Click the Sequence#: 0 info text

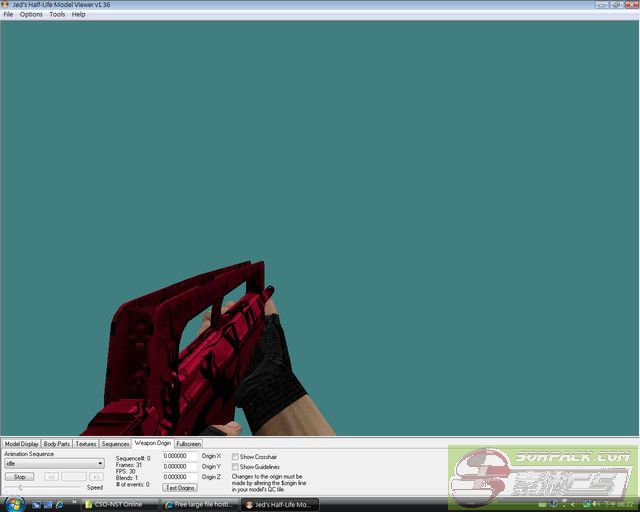[x=133, y=459]
